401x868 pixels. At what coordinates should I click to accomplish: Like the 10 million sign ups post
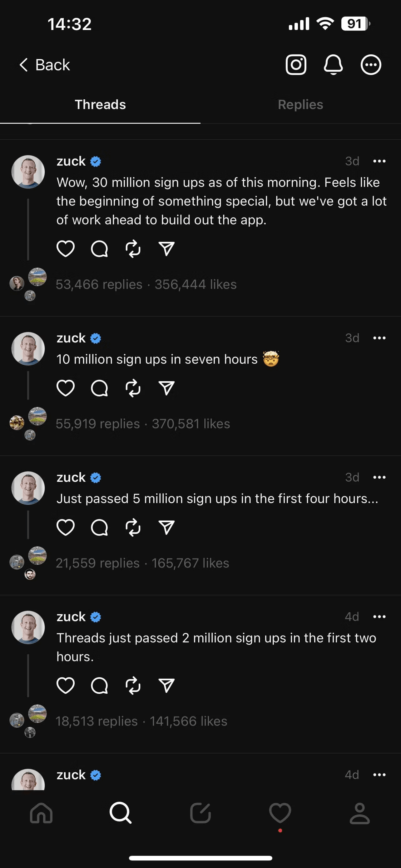(x=65, y=388)
